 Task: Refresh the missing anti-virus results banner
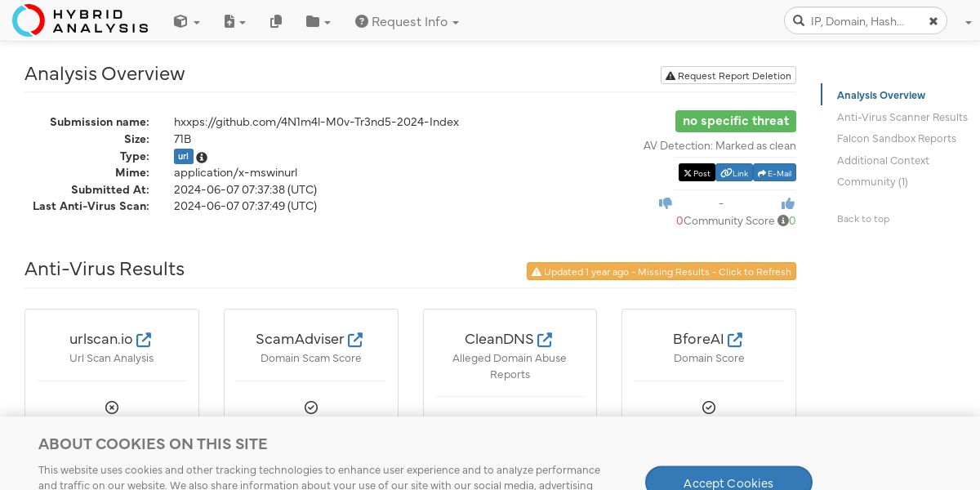tap(661, 271)
